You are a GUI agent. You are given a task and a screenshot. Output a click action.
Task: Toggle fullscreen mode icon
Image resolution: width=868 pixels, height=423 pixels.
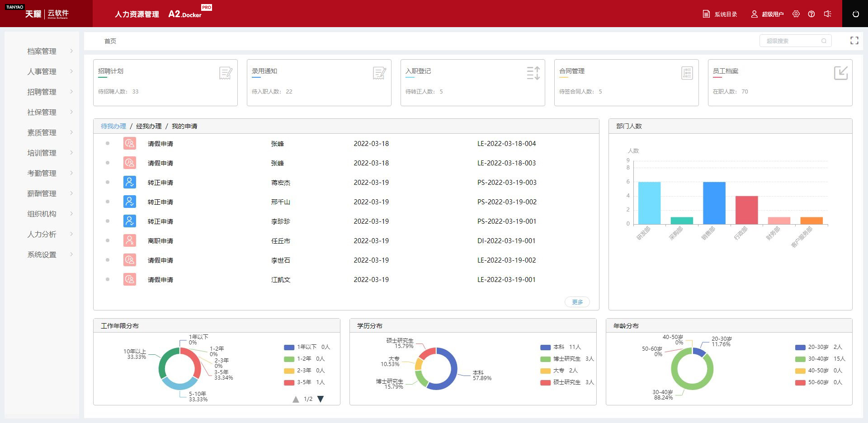(x=854, y=41)
